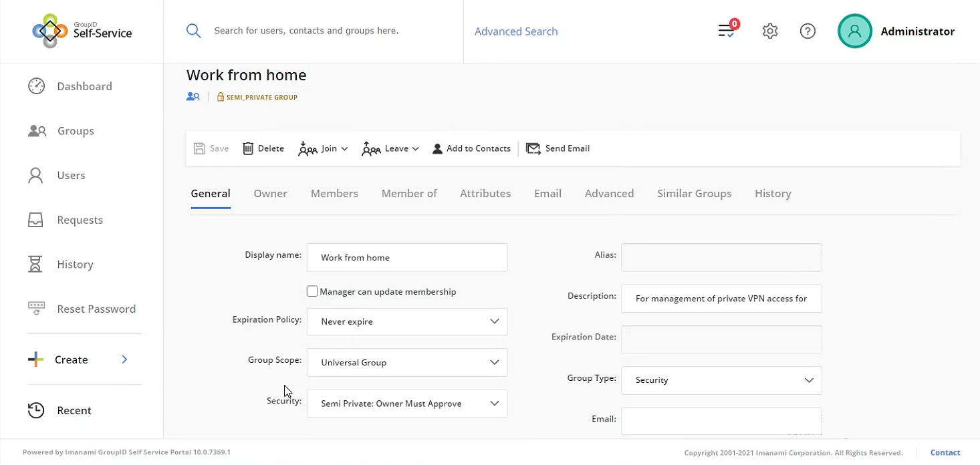
Task: Open the Advanced Search link
Action: (516, 31)
